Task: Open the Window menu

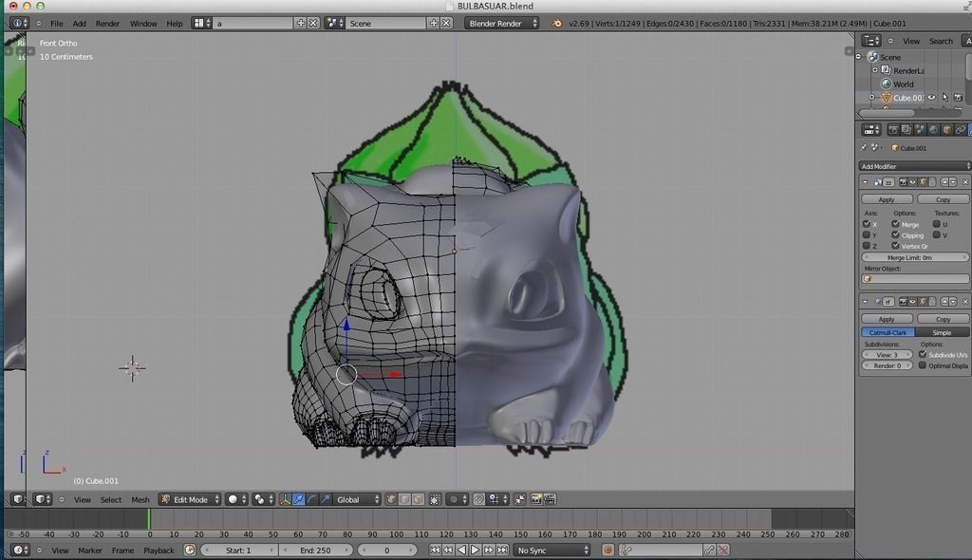Action: (143, 23)
